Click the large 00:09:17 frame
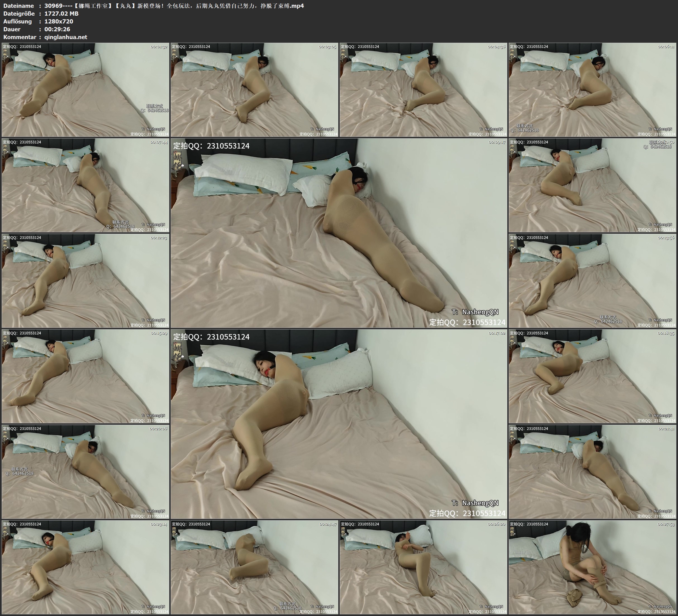 point(339,233)
